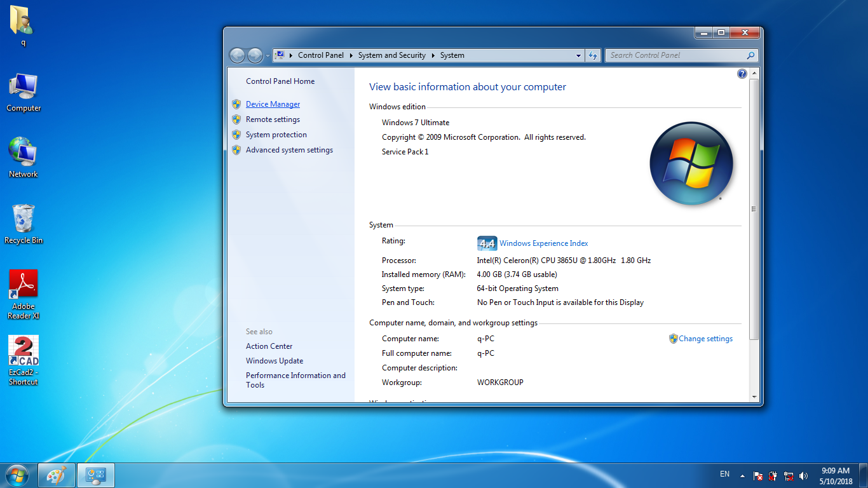Click Change settings for computer name
This screenshot has height=488, width=868.
(705, 339)
